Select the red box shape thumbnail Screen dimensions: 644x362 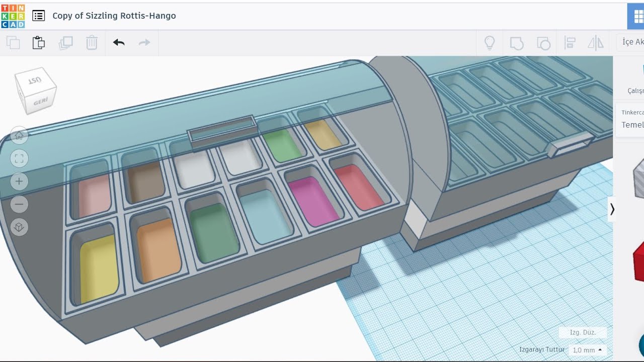pos(638,261)
